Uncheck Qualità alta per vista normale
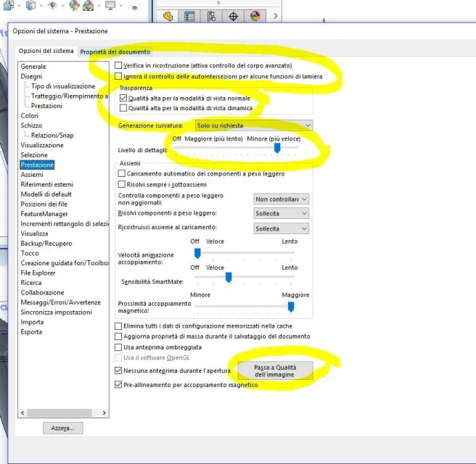The height and width of the screenshot is (464, 476). point(123,98)
